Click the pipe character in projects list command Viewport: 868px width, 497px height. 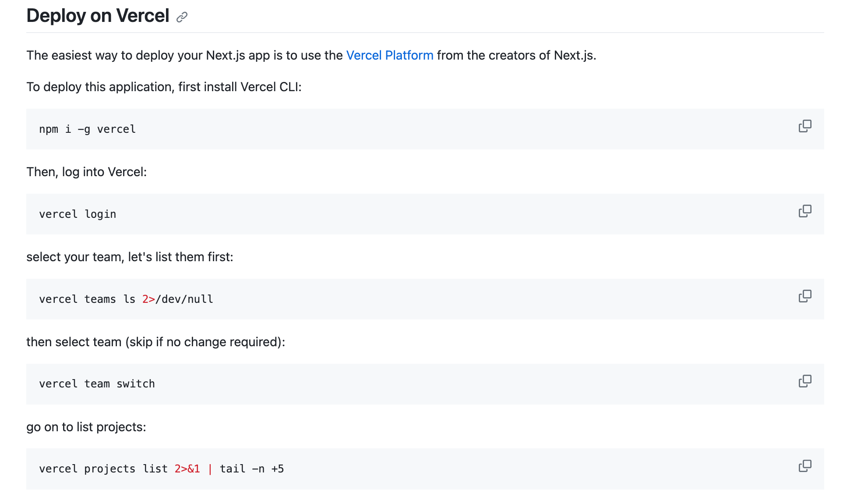[210, 469]
